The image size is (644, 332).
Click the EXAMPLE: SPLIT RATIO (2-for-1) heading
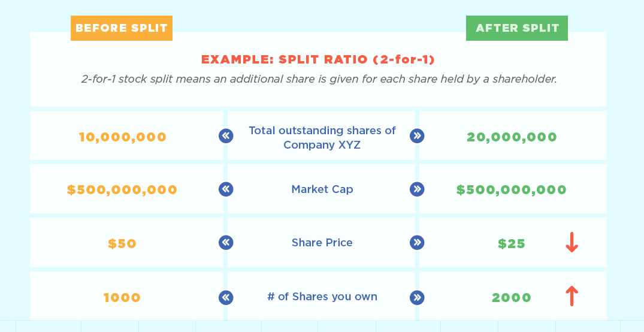[318, 59]
